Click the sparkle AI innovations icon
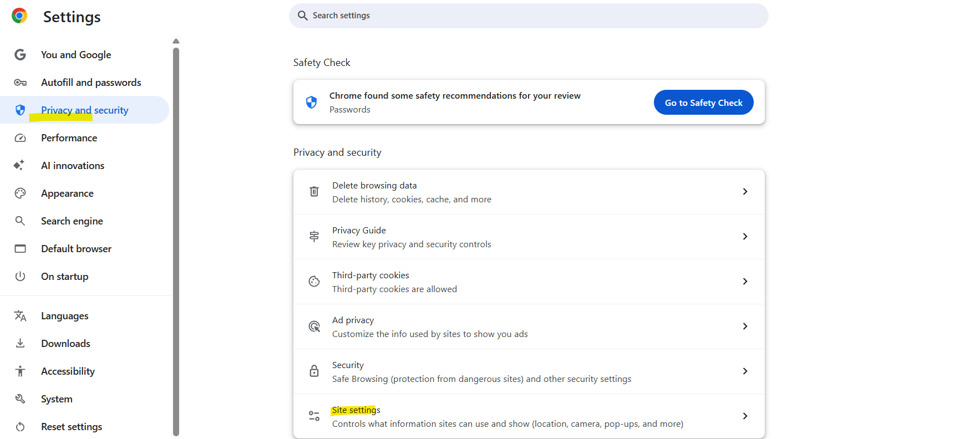Screen dimensions: 980x439 click(x=19, y=165)
